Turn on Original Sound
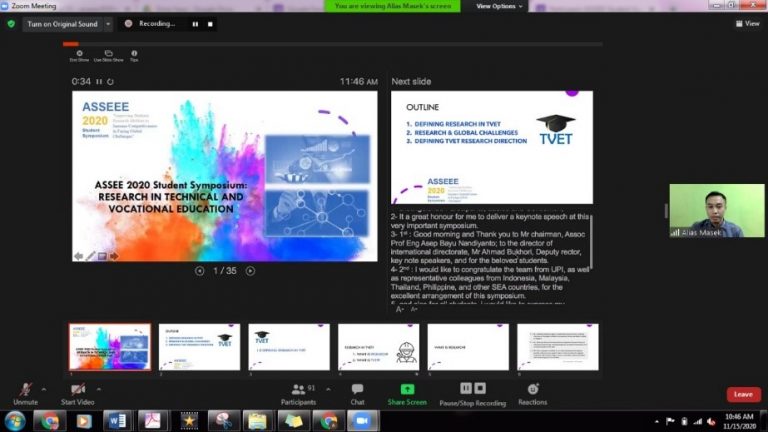The height and width of the screenshot is (432, 768). [62, 24]
